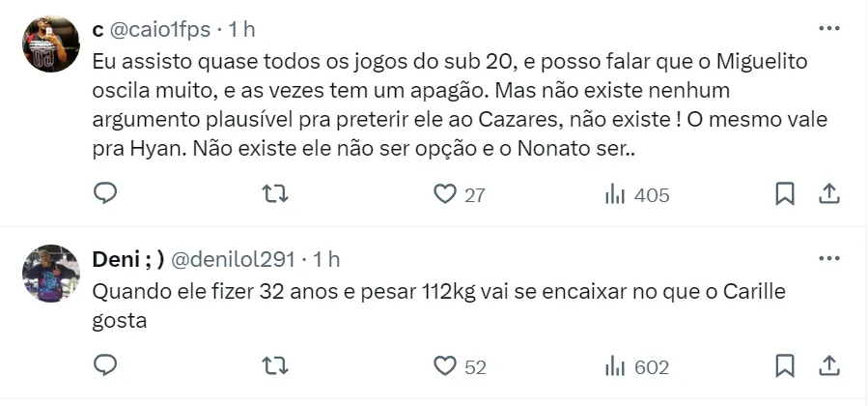This screenshot has width=868, height=406.
Task: Bookmark Deni's tweet about Carille
Action: pyautogui.click(x=785, y=366)
